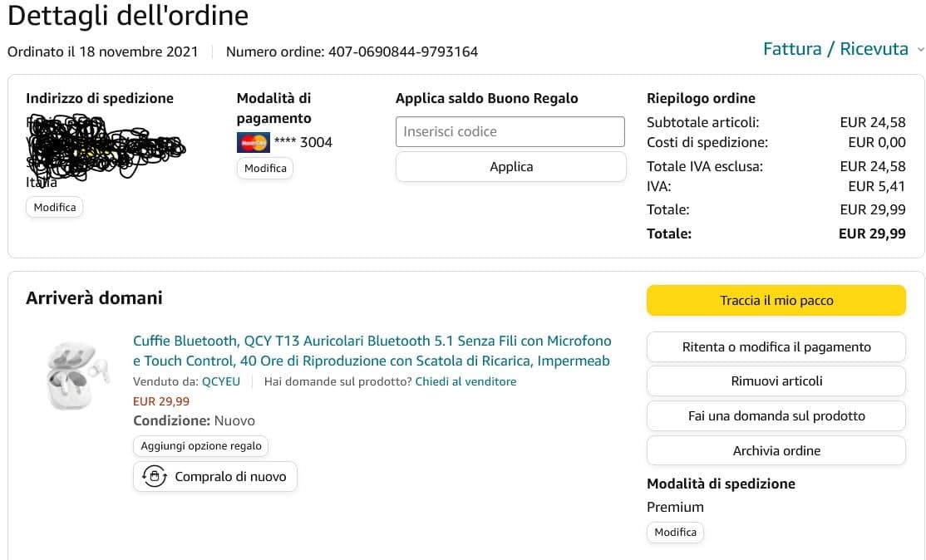This screenshot has width=926, height=560.
Task: Change shipping method with Modifica
Action: pos(675,532)
